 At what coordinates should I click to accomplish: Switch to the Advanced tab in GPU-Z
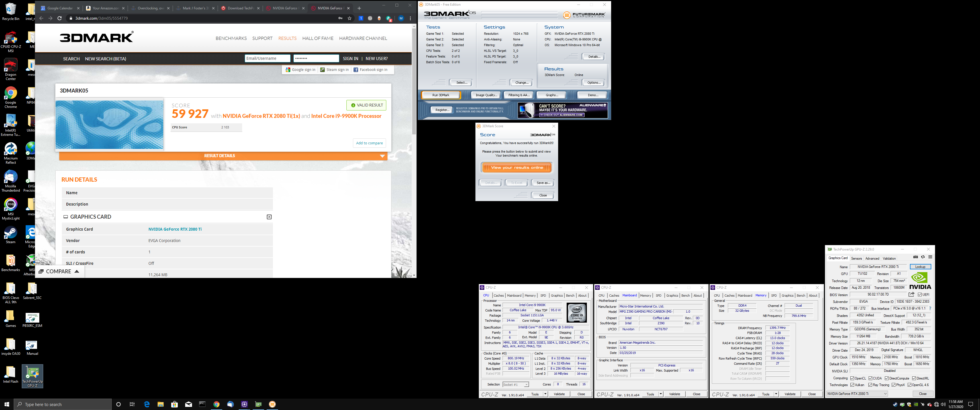pos(872,258)
